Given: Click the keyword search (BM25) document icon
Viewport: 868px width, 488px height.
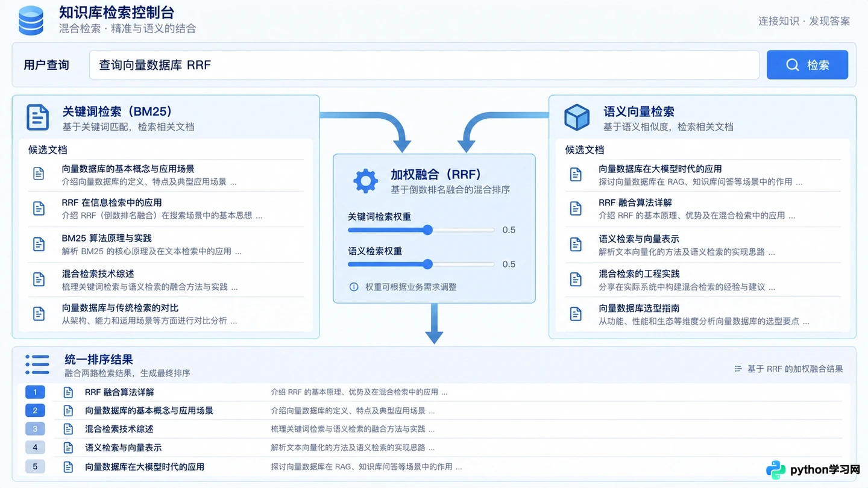Looking at the screenshot, I should pos(38,117).
